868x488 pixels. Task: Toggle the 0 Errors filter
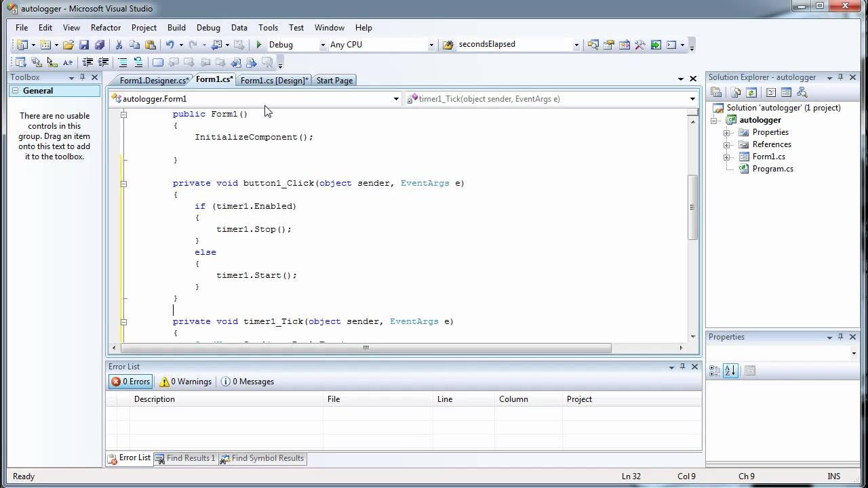tap(131, 382)
